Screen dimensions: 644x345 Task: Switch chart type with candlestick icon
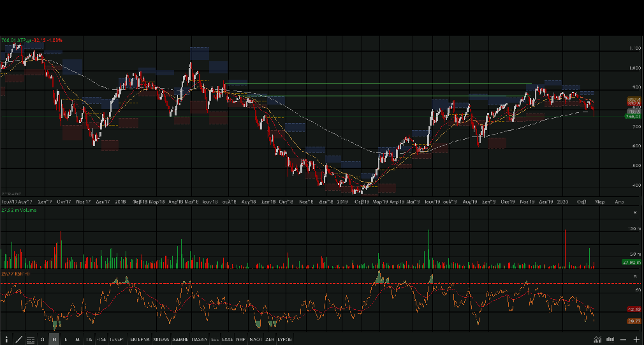pyautogui.click(x=611, y=339)
